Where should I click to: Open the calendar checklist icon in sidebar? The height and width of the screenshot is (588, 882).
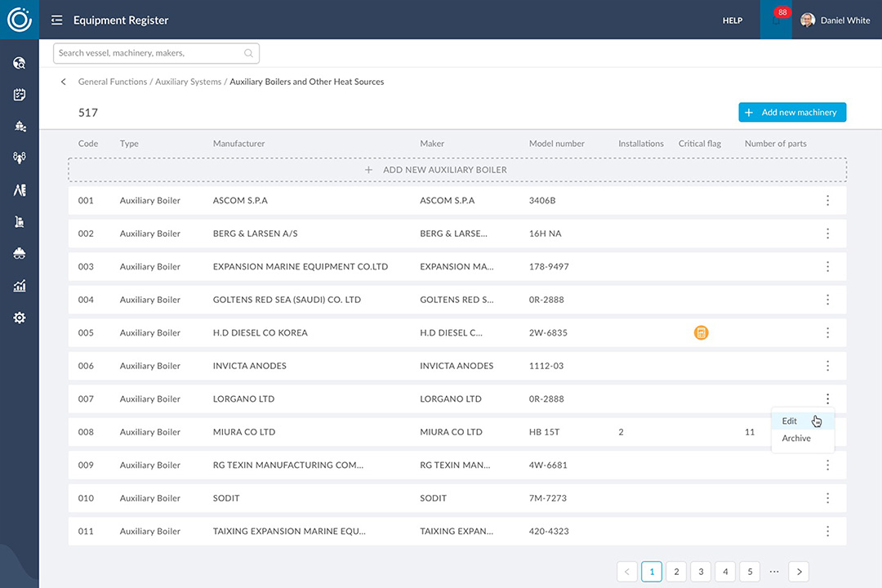tap(20, 95)
